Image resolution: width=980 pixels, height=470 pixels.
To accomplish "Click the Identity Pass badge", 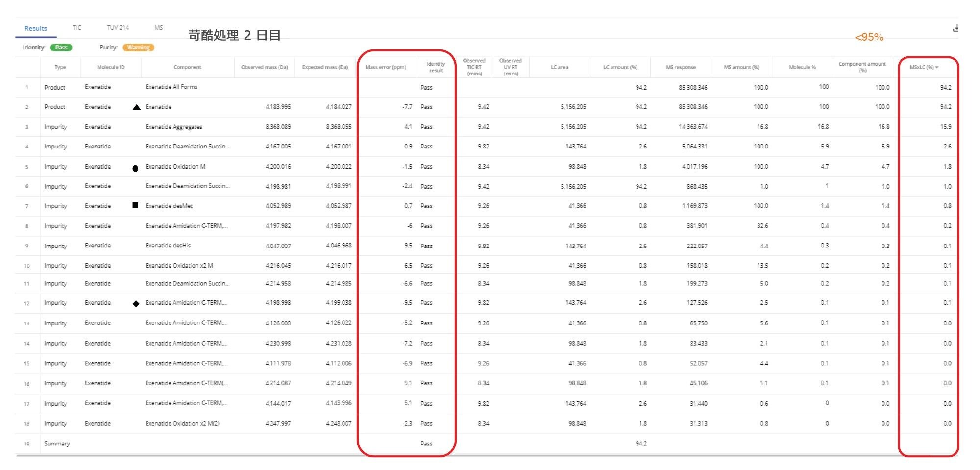I will click(61, 48).
